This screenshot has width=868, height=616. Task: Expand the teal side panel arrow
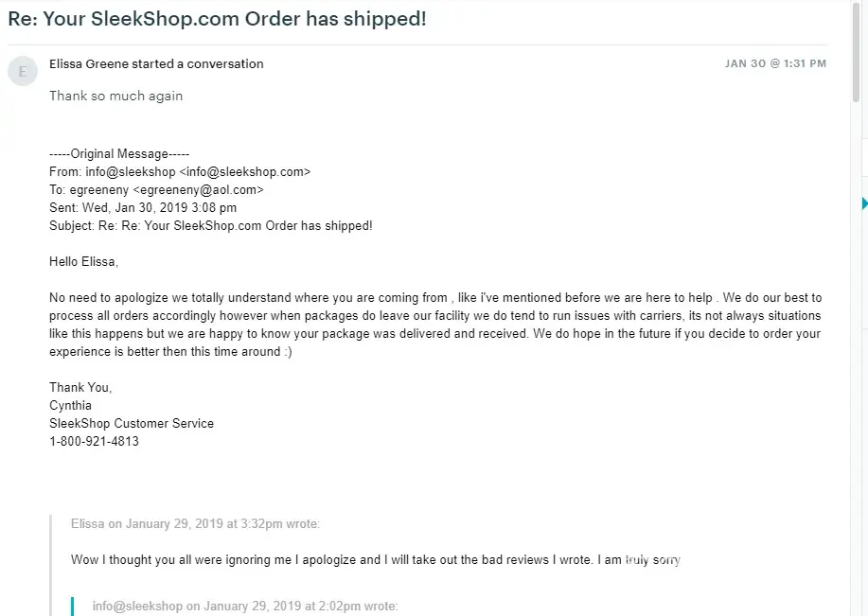click(x=864, y=203)
